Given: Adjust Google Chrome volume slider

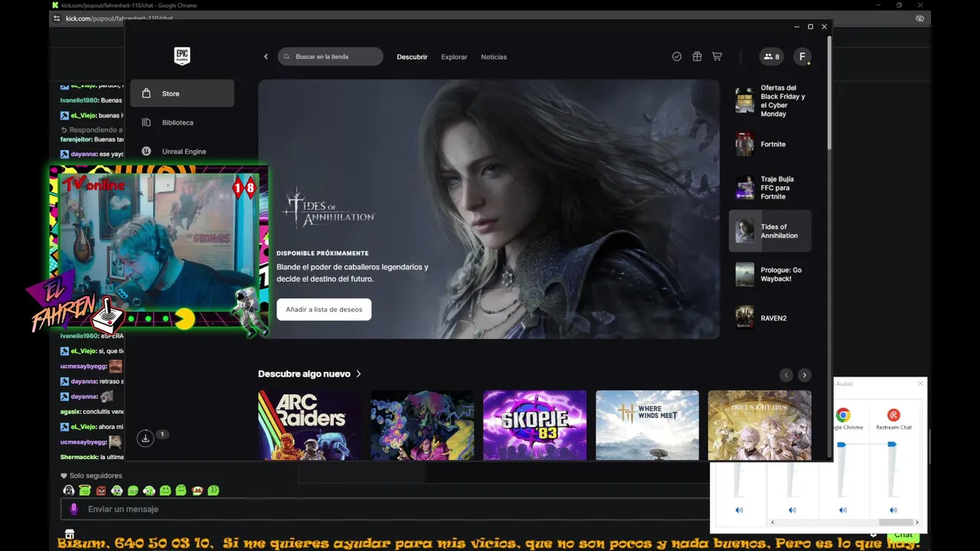Looking at the screenshot, I should pos(841,445).
